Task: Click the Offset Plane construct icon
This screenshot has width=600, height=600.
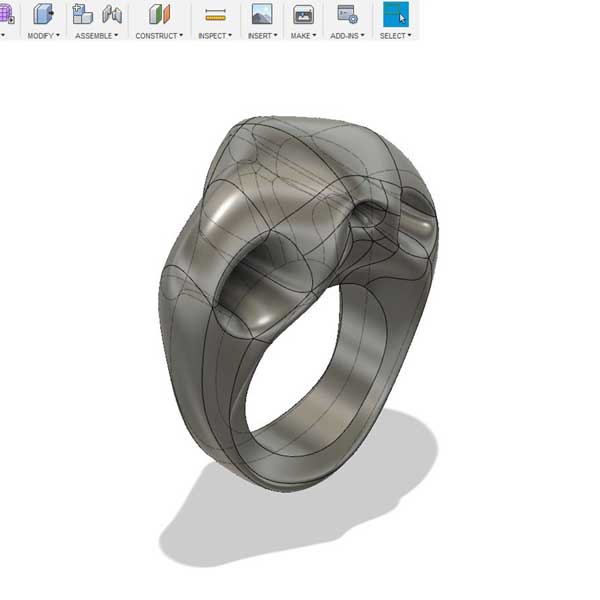Action: coord(159,14)
